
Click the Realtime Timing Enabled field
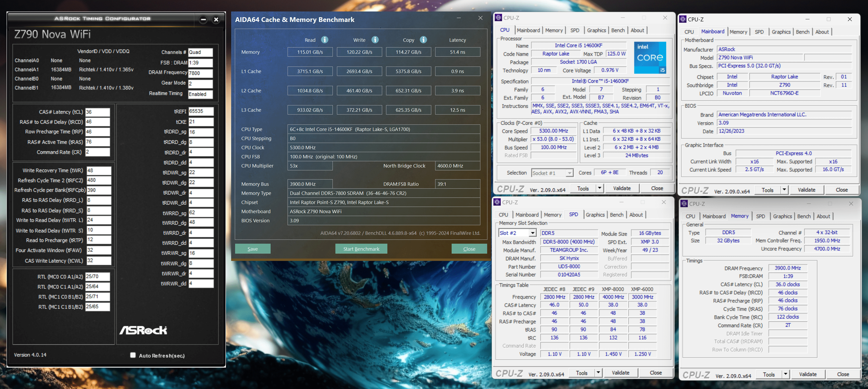[201, 94]
